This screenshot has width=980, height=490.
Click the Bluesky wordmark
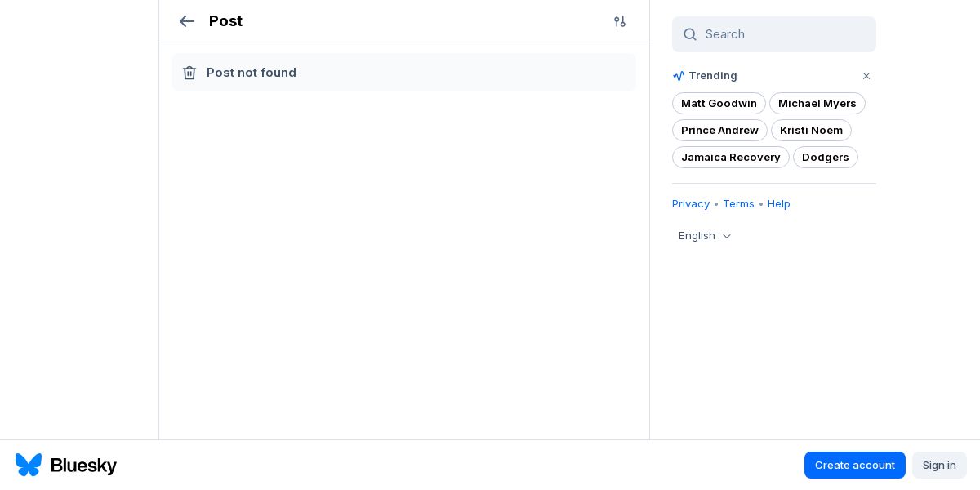click(x=83, y=465)
